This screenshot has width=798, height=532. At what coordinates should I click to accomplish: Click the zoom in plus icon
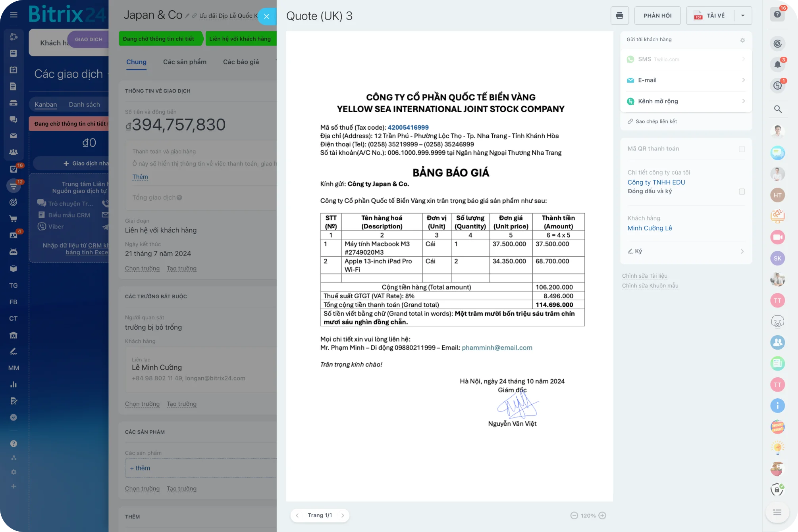pyautogui.click(x=602, y=515)
